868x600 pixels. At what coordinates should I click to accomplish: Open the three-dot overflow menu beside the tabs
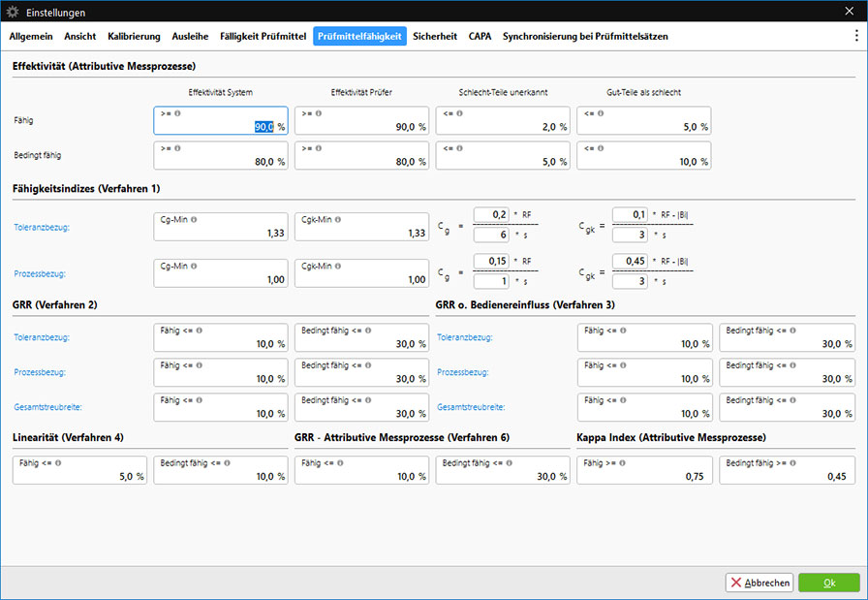point(855,36)
